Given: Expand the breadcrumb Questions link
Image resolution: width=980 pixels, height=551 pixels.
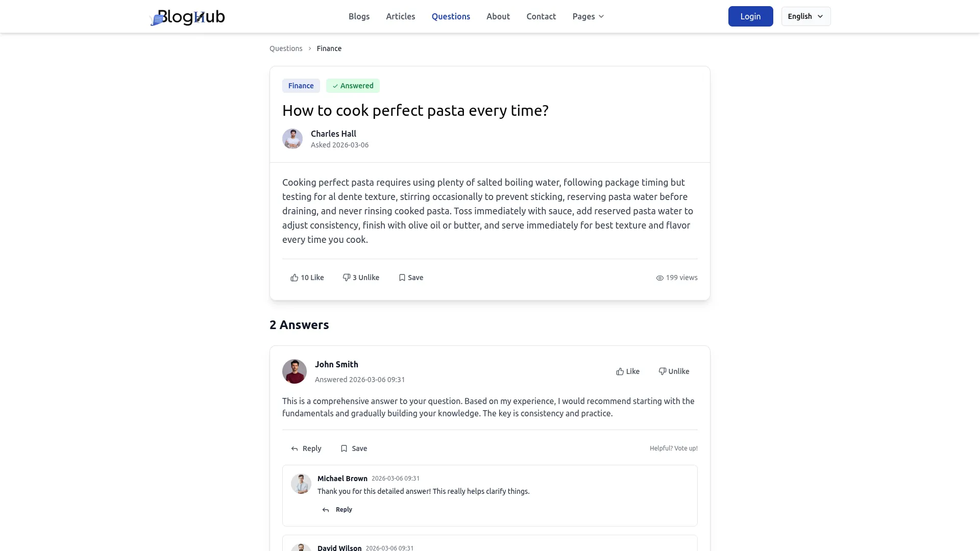Looking at the screenshot, I should click(x=285, y=48).
